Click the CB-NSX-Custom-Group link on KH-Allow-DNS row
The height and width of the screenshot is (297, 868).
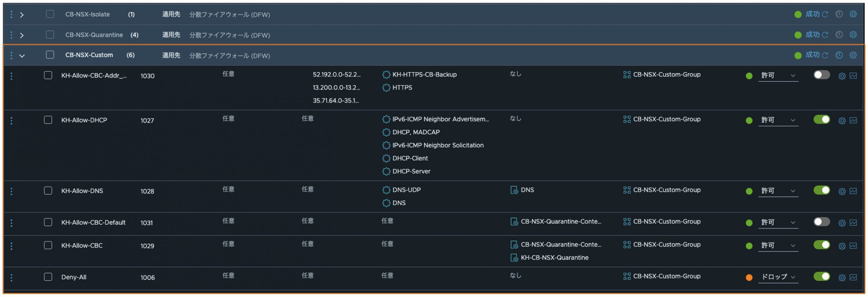tap(666, 190)
